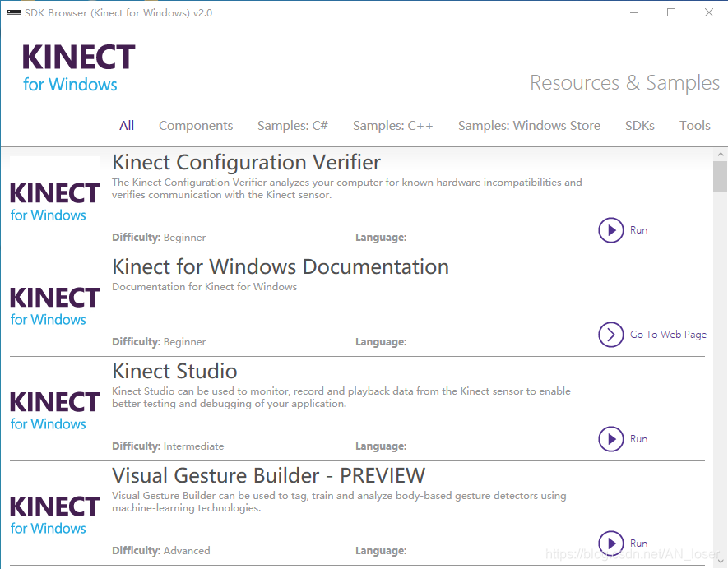Screen dimensions: 728x569
Task: Open the Samples: C++ tab
Action: 392,125
